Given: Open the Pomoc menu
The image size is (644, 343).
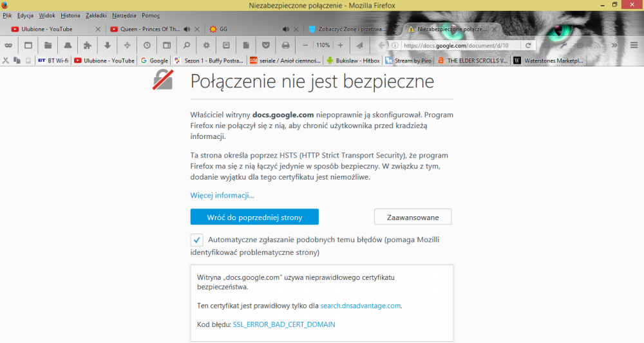Looking at the screenshot, I should coord(151,15).
